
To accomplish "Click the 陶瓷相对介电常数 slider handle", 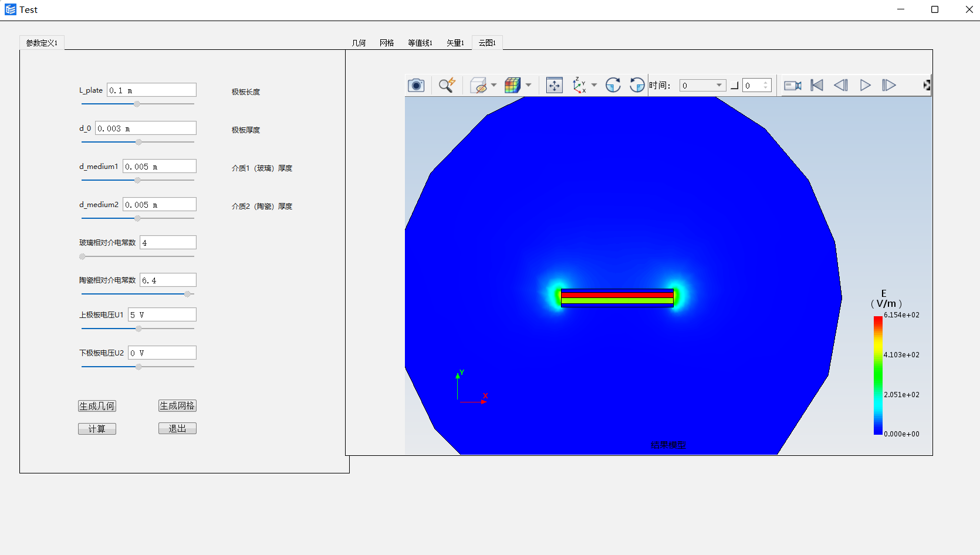I will coord(187,294).
